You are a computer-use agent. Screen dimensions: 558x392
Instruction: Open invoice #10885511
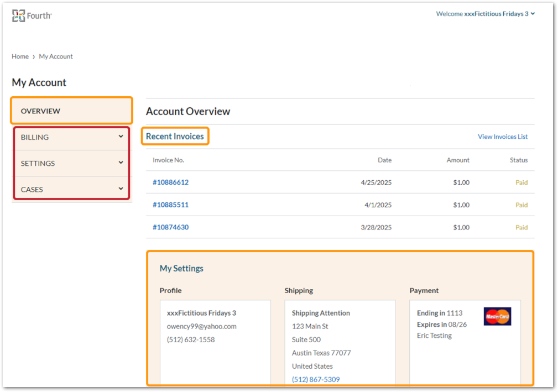coord(170,205)
